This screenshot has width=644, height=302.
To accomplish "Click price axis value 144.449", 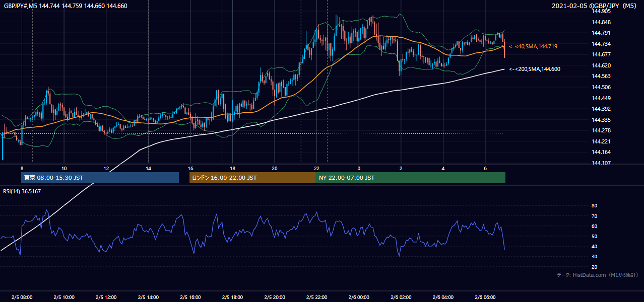I will 601,98.
